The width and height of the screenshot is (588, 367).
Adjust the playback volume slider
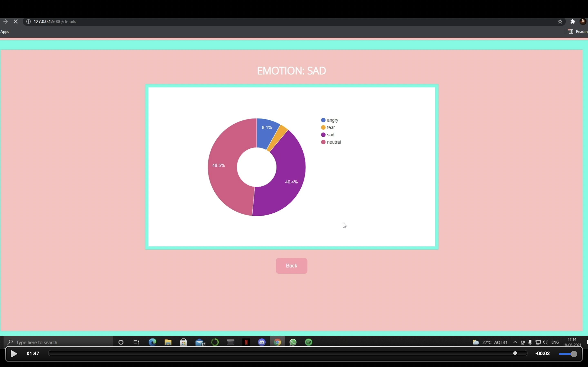(x=568, y=354)
